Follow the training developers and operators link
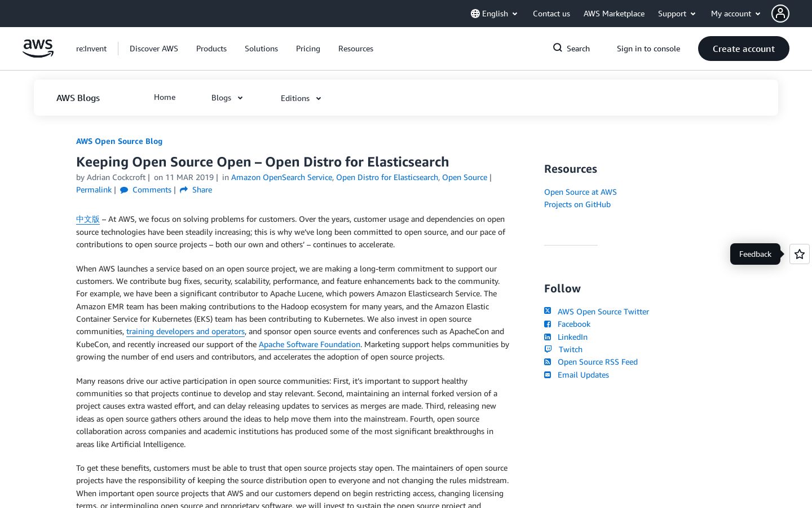812x508 pixels. pyautogui.click(x=186, y=331)
